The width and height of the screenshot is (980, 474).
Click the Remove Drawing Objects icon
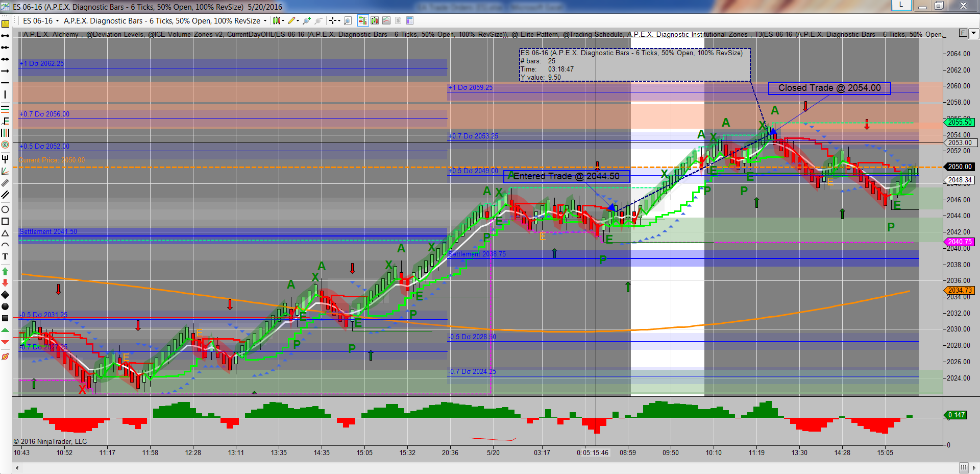point(5,356)
